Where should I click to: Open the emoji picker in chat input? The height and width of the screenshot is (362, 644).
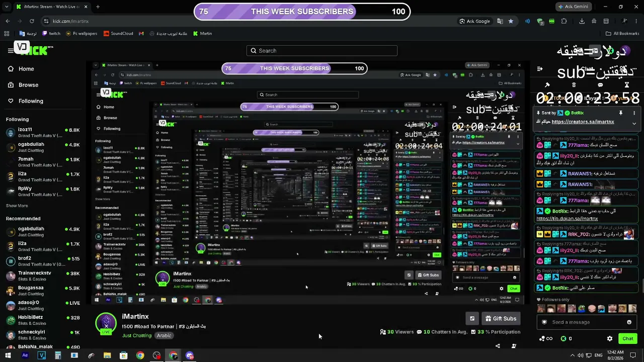click(629, 322)
